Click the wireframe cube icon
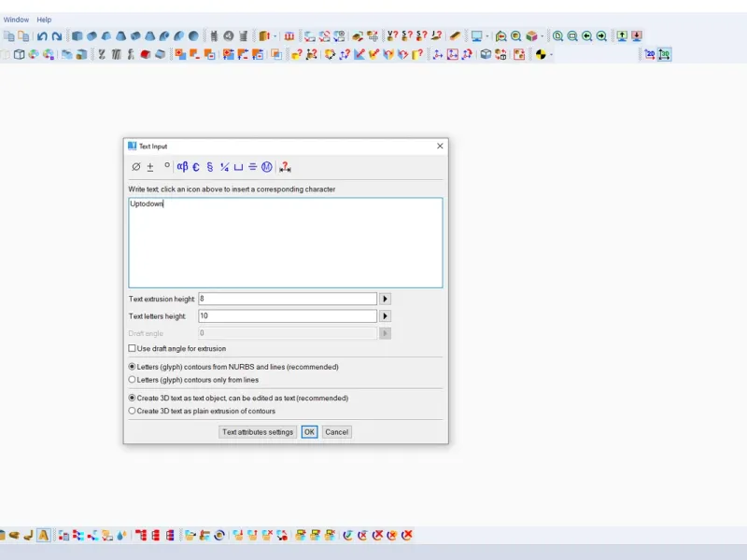The width and height of the screenshot is (747, 560). [x=19, y=54]
